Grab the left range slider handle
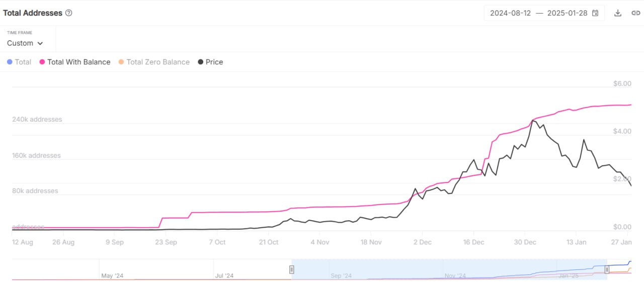The image size is (644, 288). coord(291,269)
